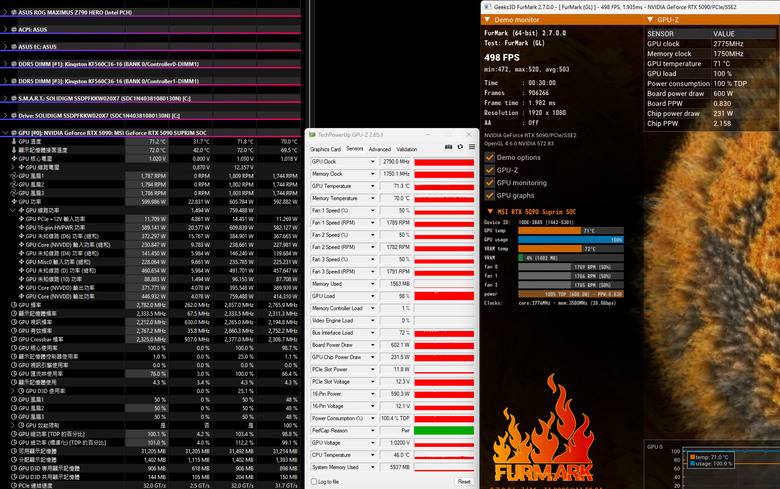The height and width of the screenshot is (489, 780).
Task: Click the power icon beside GPU 16-pin HVPWR row
Action: pos(21,227)
